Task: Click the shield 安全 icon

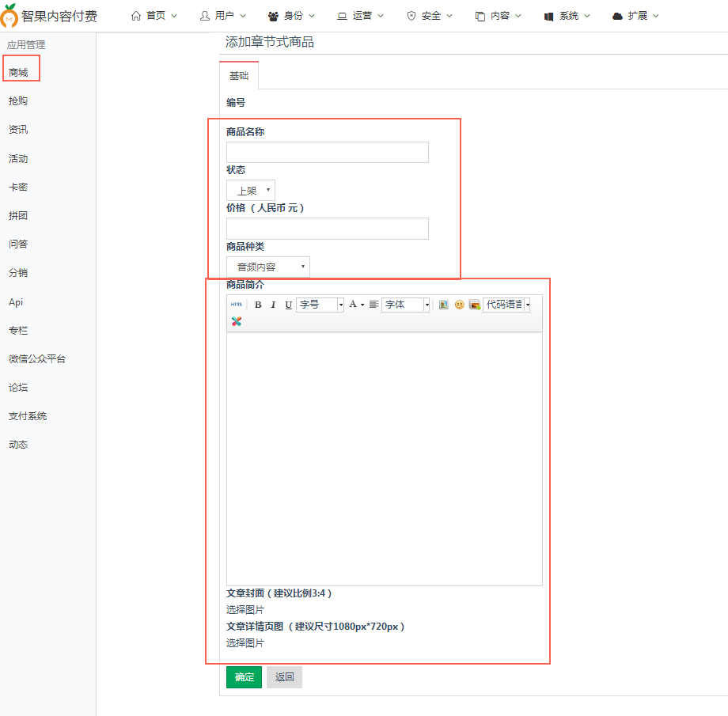Action: 411,17
